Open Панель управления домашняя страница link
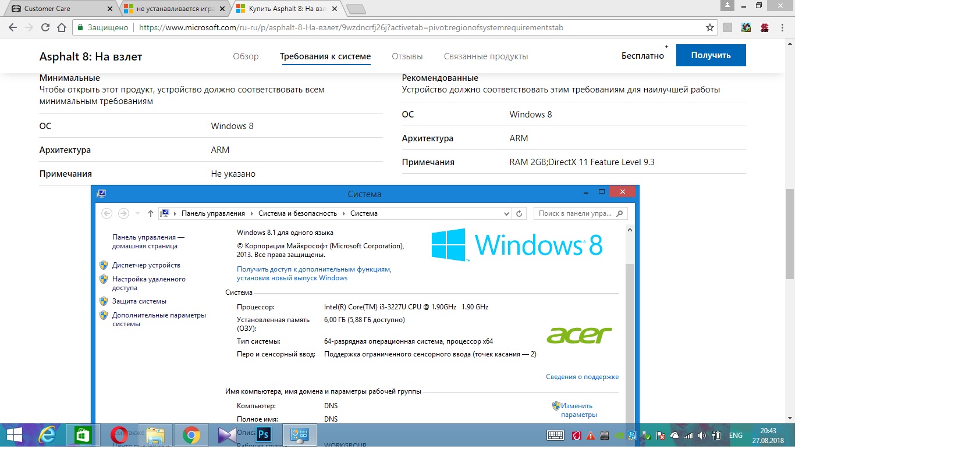This screenshot has height=471, width=980. click(148, 241)
